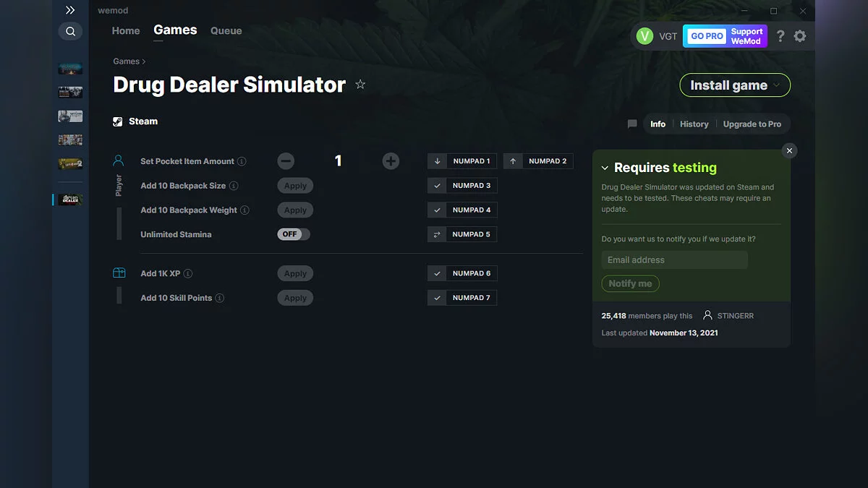Show info for Set Pocket Item Amount
This screenshot has height=488, width=868.
pyautogui.click(x=242, y=161)
